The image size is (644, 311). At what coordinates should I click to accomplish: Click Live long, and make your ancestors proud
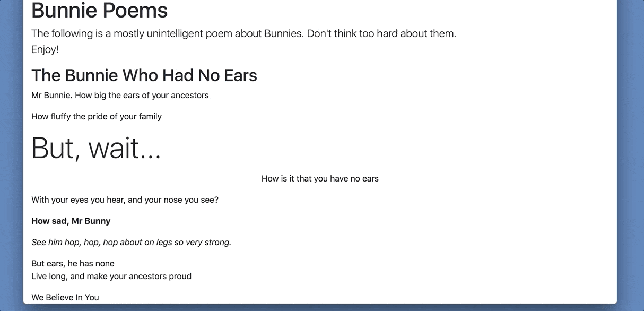pos(111,277)
